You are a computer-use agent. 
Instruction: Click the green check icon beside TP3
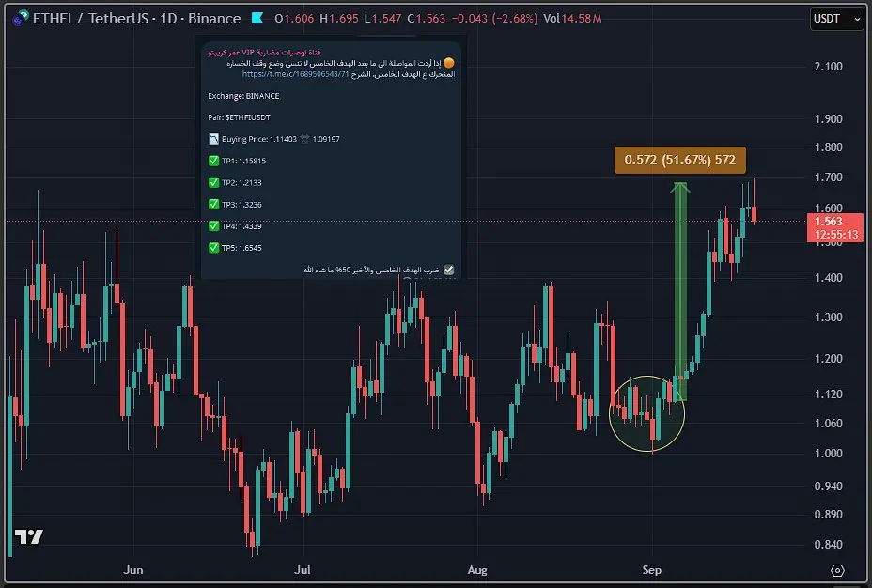point(213,204)
